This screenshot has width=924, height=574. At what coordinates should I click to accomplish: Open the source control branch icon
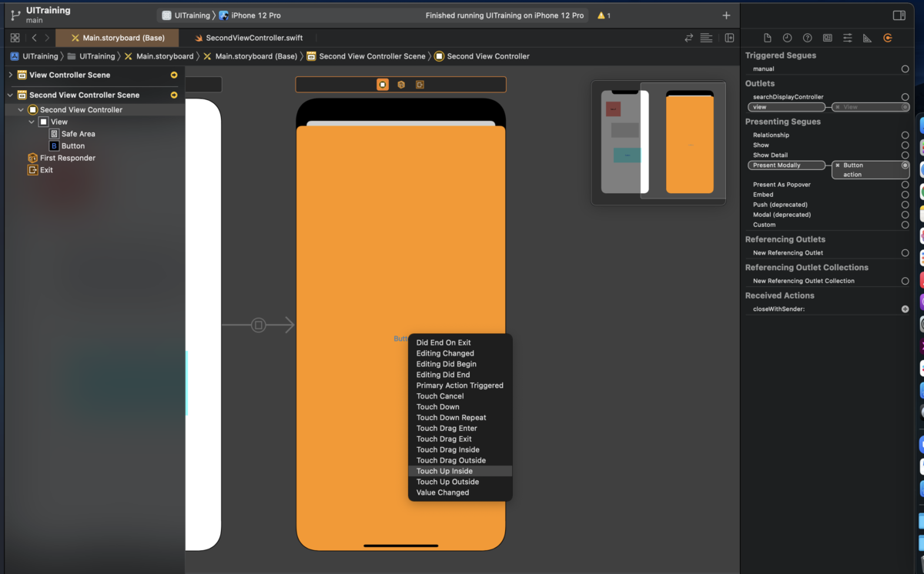pyautogui.click(x=15, y=15)
